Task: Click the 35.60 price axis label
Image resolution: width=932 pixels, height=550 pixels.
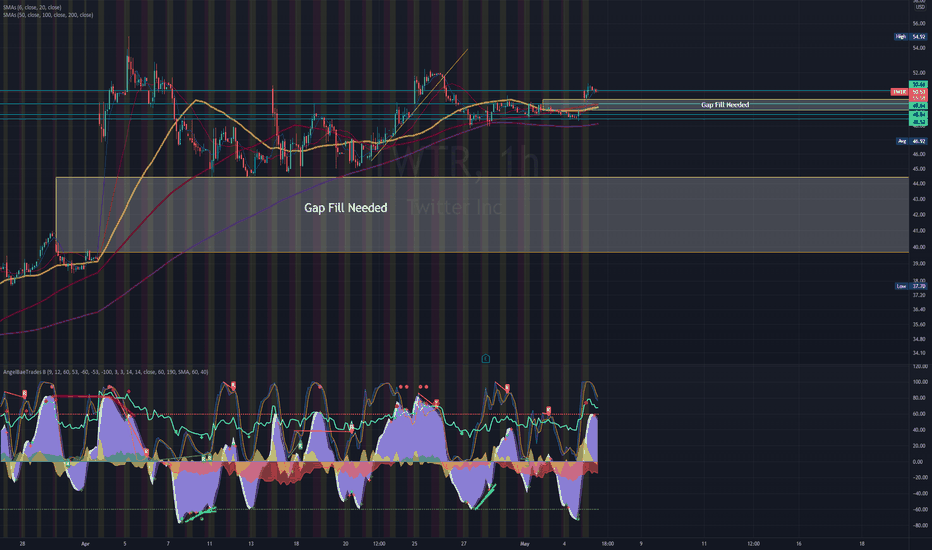Action: (919, 325)
